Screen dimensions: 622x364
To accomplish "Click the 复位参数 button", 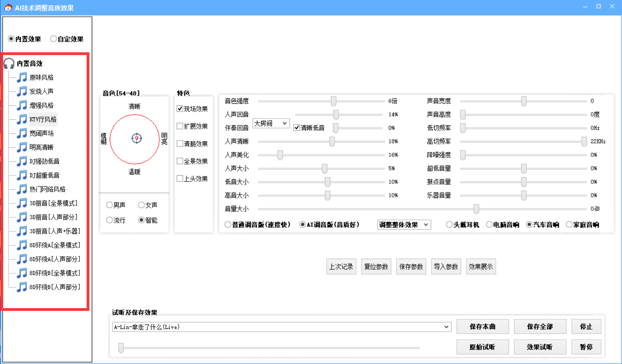I will [x=376, y=267].
